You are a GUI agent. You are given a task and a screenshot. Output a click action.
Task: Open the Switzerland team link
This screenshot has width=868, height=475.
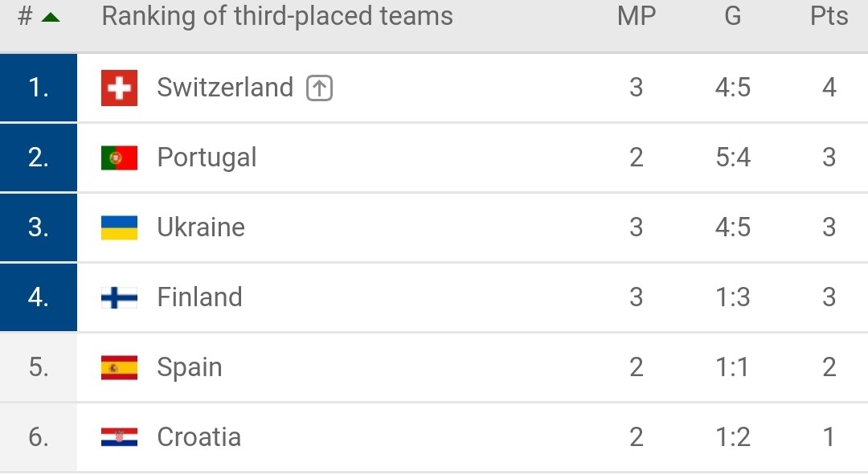point(225,88)
